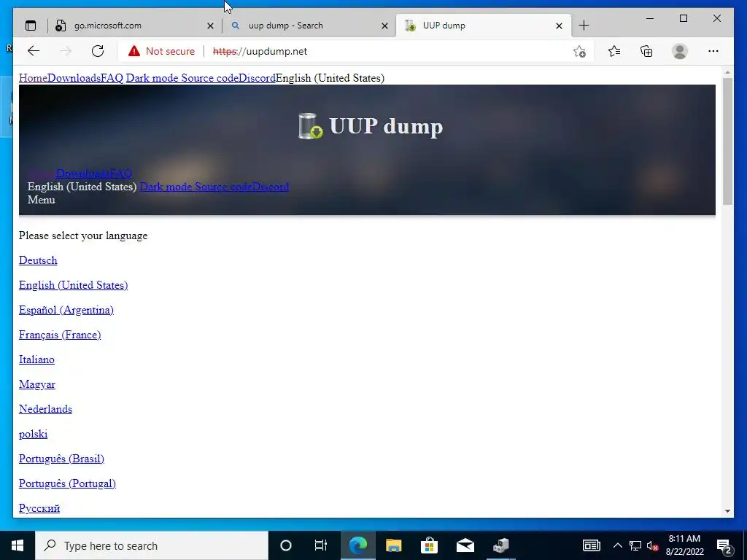Image resolution: width=747 pixels, height=560 pixels.
Task: Click the taskbar search box
Action: tap(152, 545)
